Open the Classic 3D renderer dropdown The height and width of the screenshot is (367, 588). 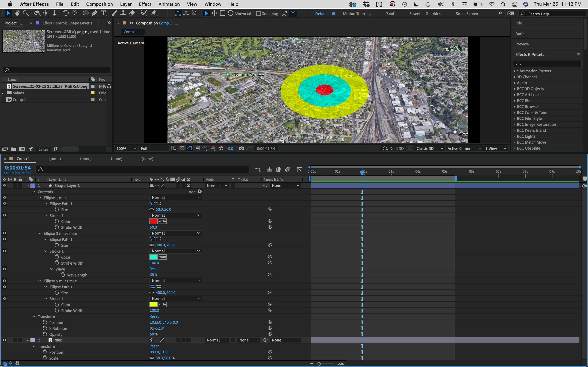click(x=429, y=149)
